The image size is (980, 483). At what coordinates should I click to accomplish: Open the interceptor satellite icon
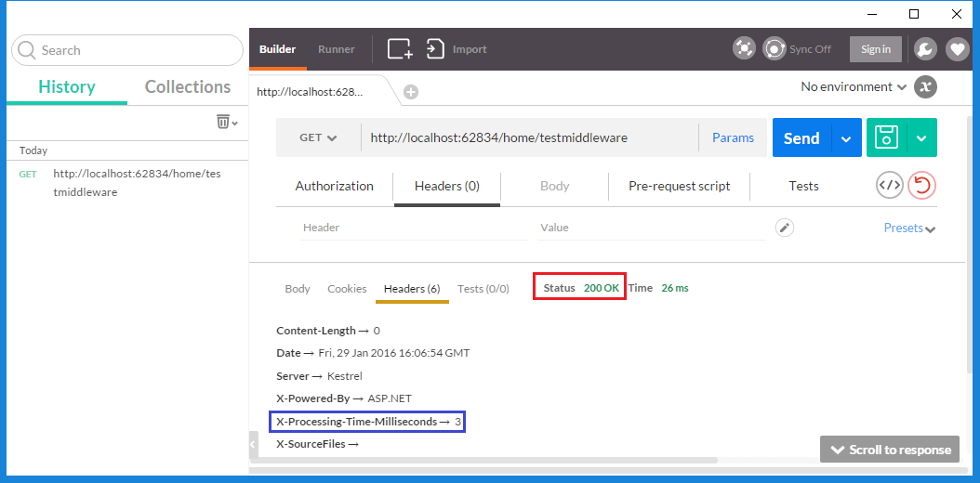coord(744,48)
